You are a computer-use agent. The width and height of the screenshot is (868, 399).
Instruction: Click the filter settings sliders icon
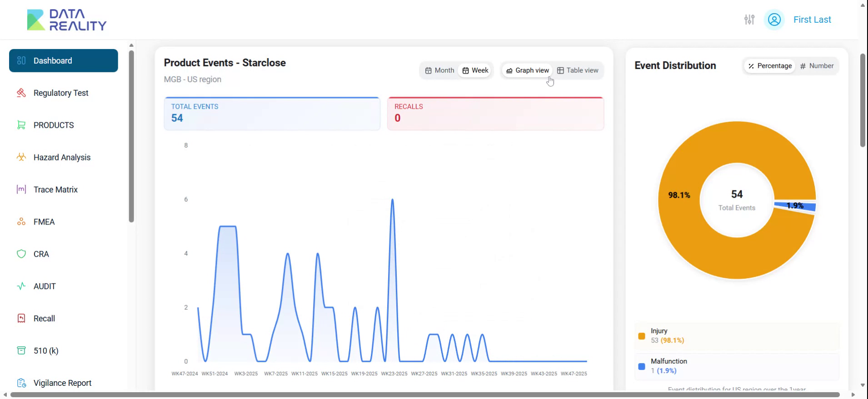pyautogui.click(x=749, y=20)
